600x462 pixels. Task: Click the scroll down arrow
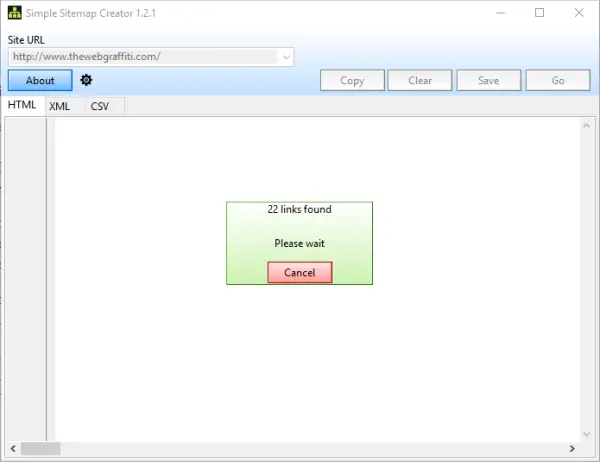586,434
